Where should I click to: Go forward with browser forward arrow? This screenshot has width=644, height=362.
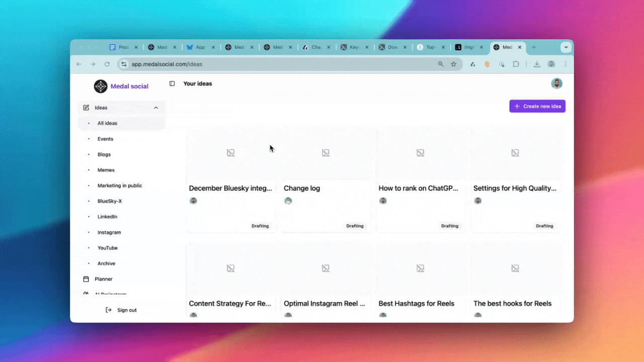(x=93, y=64)
